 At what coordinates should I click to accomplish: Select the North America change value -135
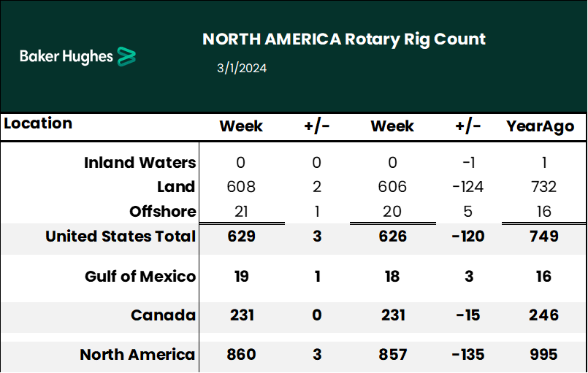tap(467, 355)
